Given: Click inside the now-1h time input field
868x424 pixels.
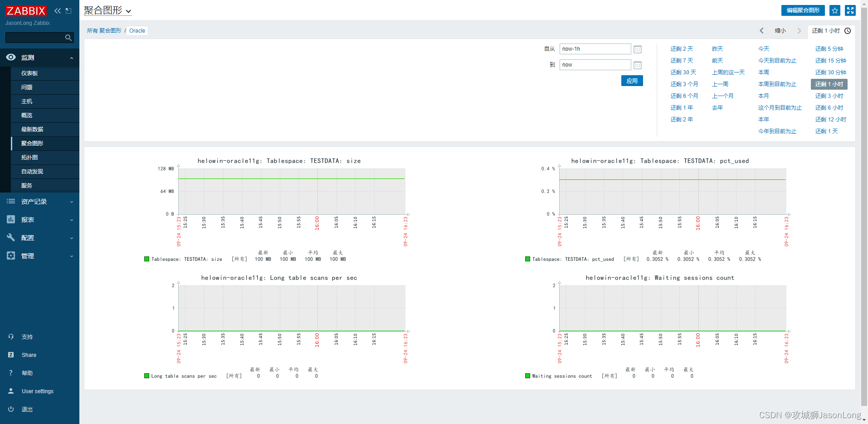Looking at the screenshot, I should (x=594, y=49).
